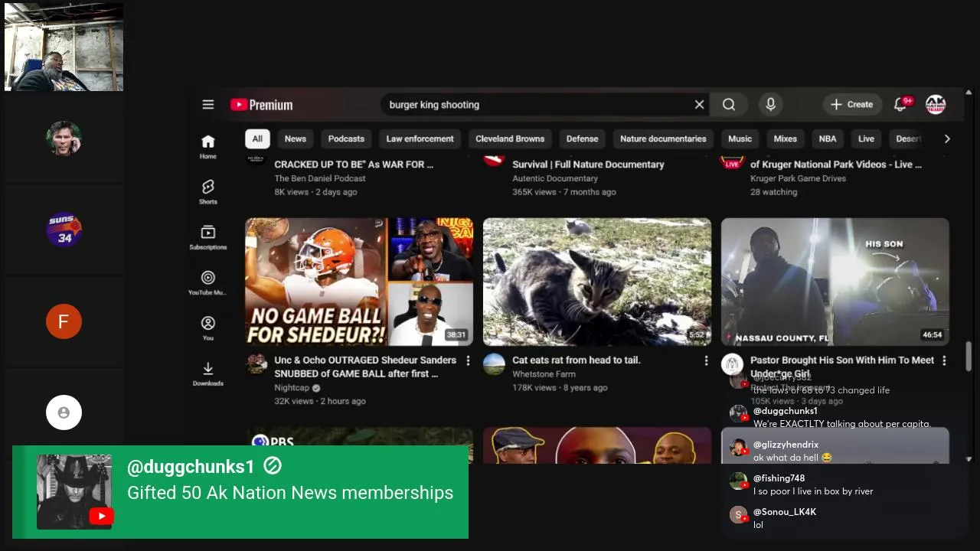
Task: Open the Whetstone Farm channel link
Action: coord(544,374)
